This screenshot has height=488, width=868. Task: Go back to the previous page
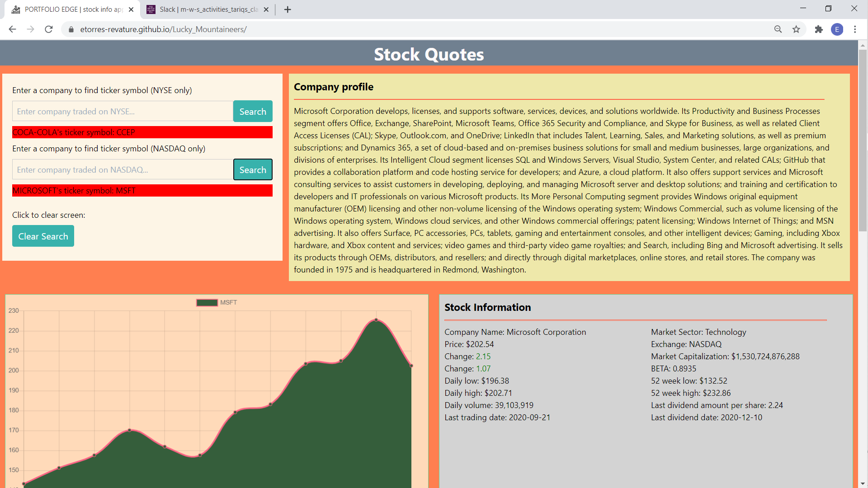[12, 29]
